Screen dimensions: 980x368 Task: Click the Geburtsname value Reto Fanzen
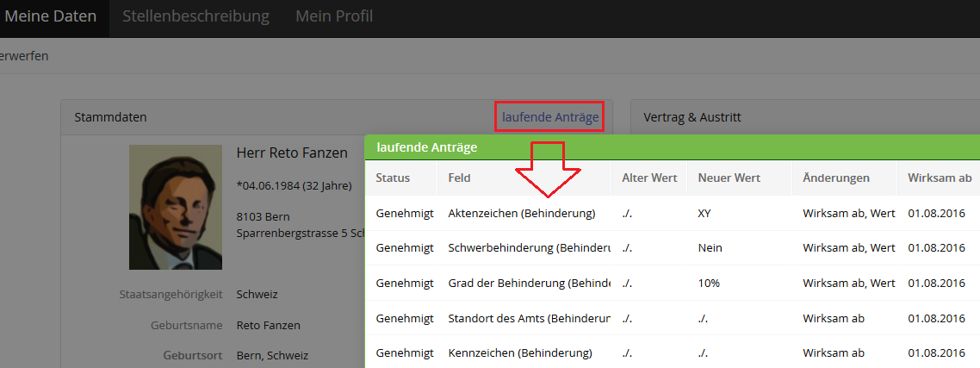(x=268, y=326)
